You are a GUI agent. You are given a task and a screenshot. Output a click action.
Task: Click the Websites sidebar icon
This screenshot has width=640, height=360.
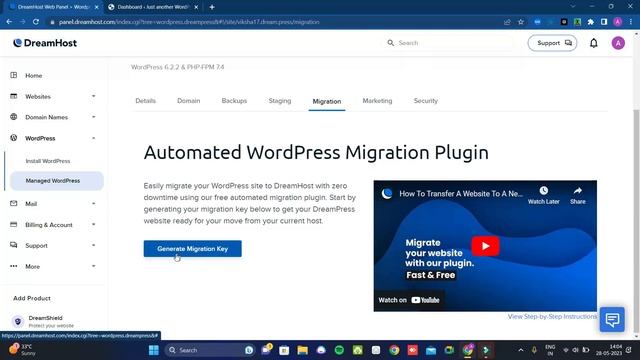[x=13, y=96]
